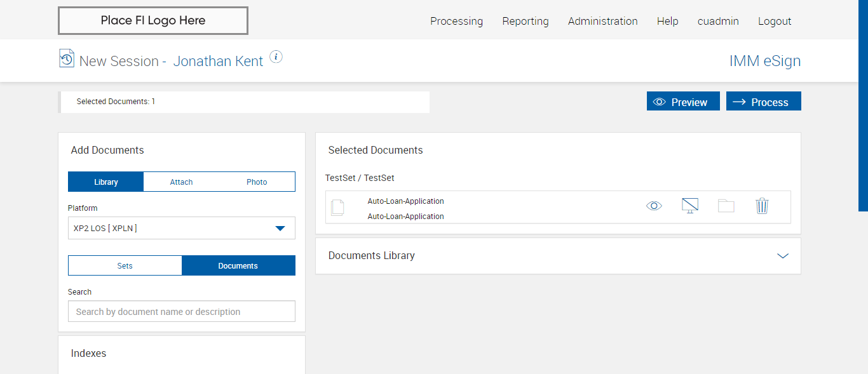The image size is (868, 374).
Task: Click the info icon next to Jonathan Kent
Action: pos(276,57)
